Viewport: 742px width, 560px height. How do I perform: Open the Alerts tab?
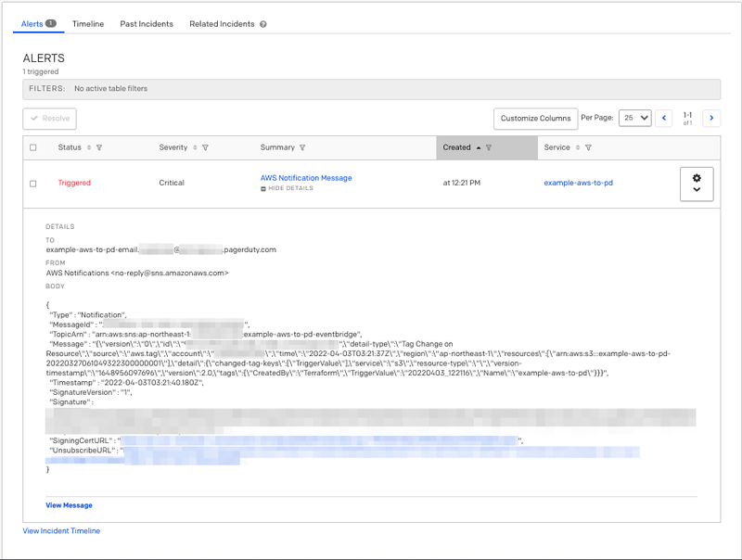[x=38, y=24]
